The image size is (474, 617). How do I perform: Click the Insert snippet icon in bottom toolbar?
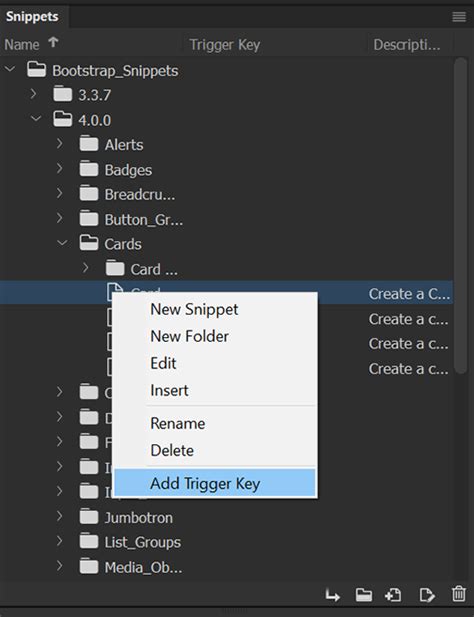[x=332, y=595]
